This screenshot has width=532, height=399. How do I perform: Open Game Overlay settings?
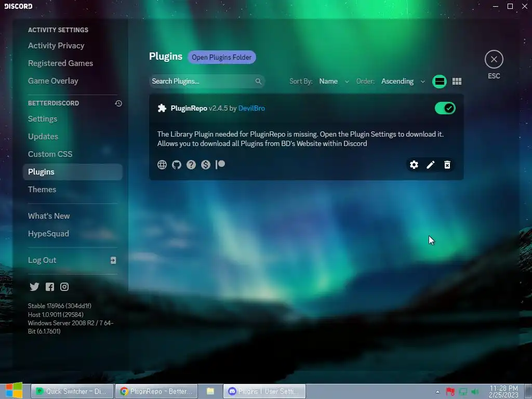coord(73,81)
